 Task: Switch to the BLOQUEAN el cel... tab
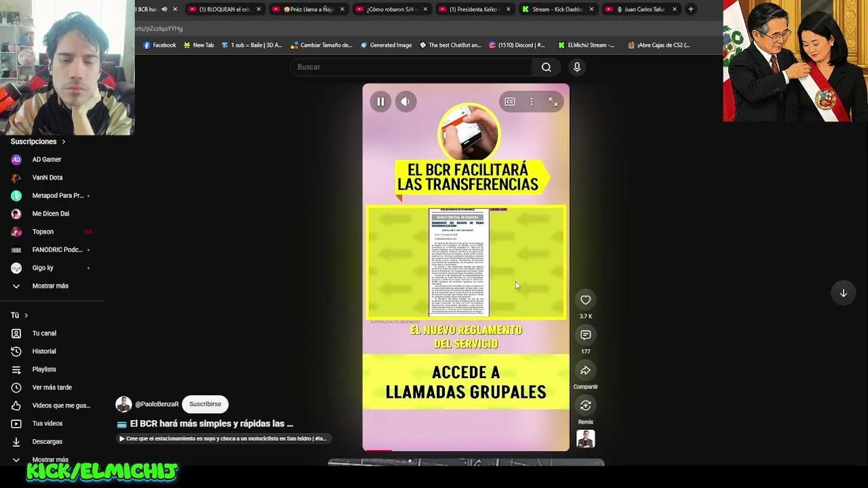(224, 9)
